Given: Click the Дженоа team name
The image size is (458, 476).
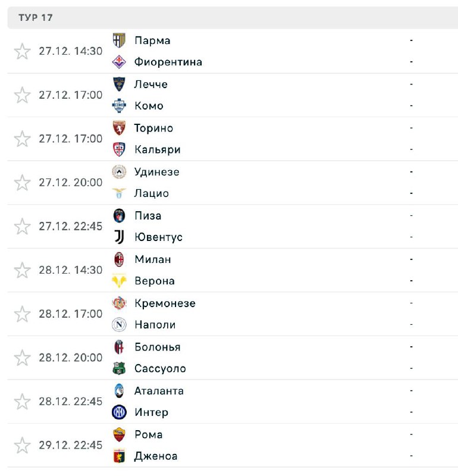Looking at the screenshot, I should (156, 456).
